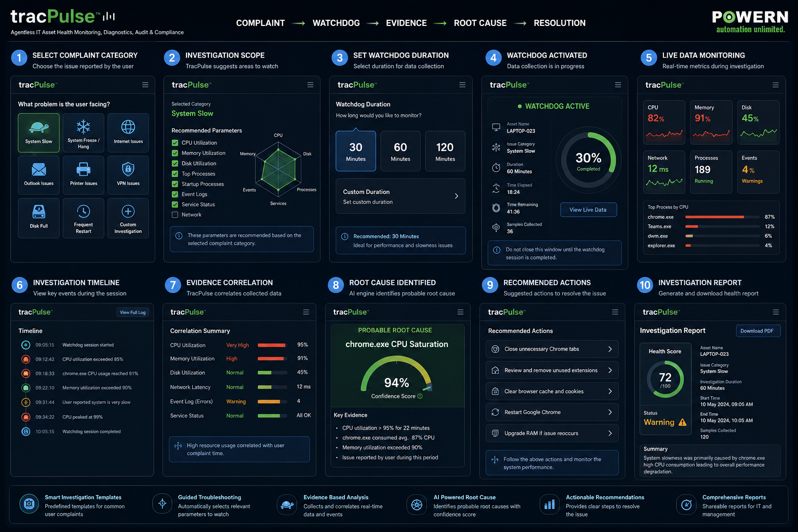Click the Health Score 72 ring
Viewport: 798px width, 532px height.
click(x=665, y=380)
